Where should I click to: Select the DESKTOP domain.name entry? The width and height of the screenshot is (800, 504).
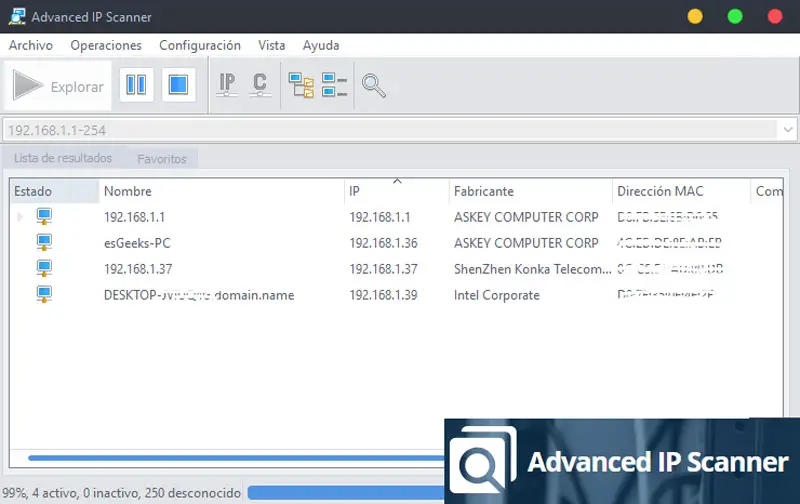click(199, 295)
